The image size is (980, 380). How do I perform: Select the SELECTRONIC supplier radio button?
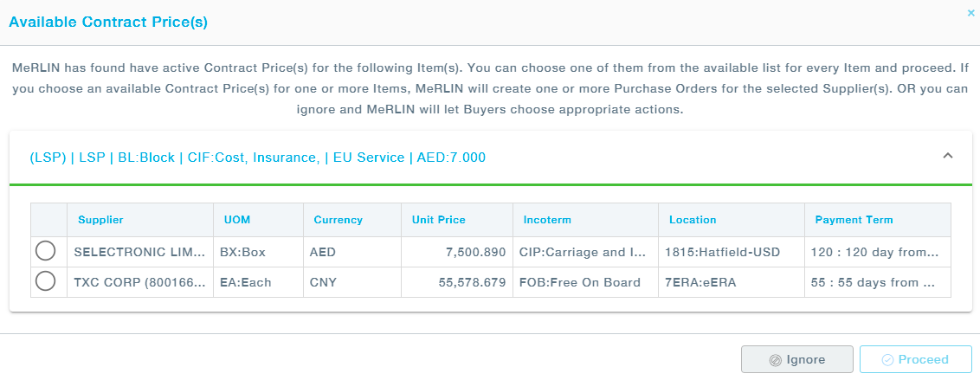pos(46,252)
